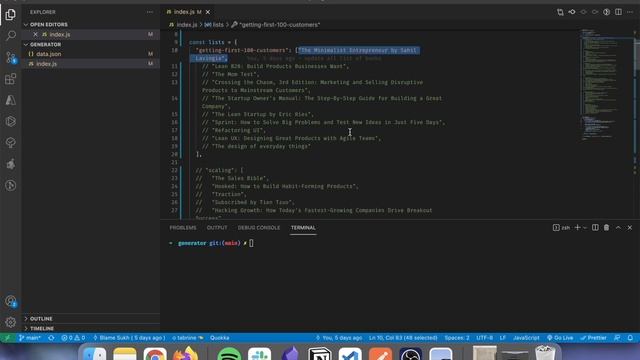
Task: Click the synchronize changes icon
Action: 51,338
